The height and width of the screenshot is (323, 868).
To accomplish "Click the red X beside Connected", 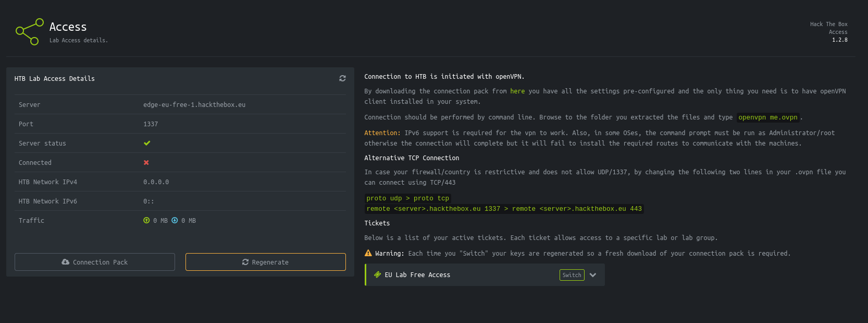I will [146, 163].
